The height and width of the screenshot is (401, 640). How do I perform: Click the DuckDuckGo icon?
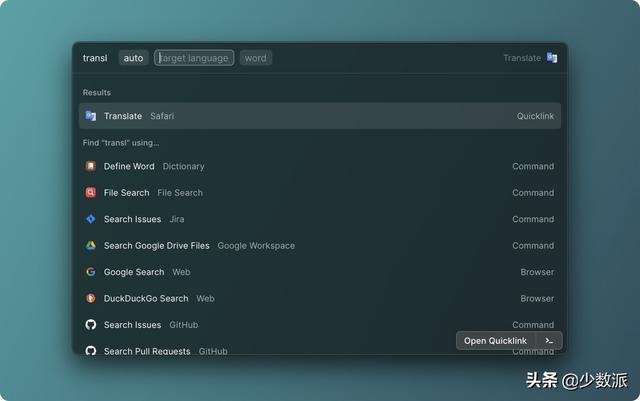91,299
